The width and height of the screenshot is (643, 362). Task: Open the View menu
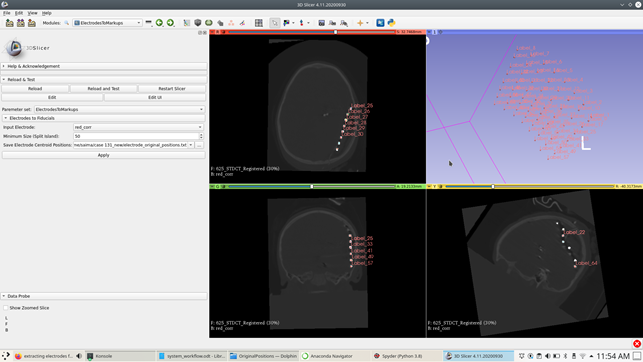(x=32, y=13)
